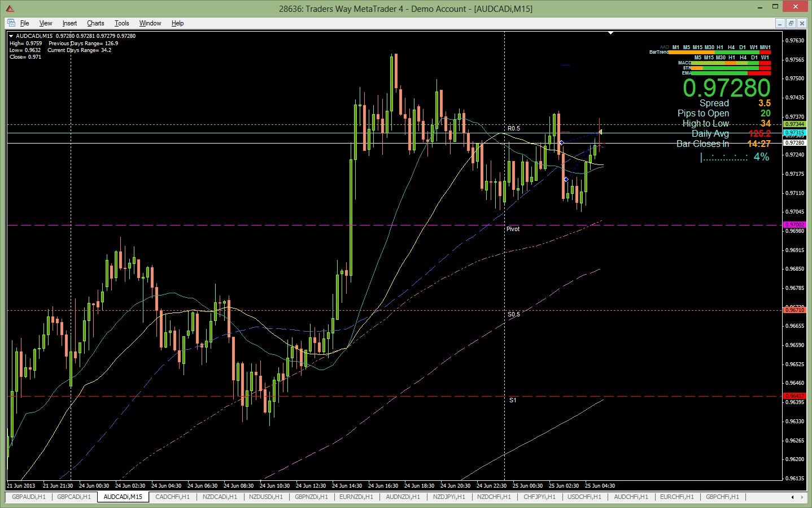Viewport: 812px width, 508px height.
Task: Open the View menu
Action: (46, 23)
